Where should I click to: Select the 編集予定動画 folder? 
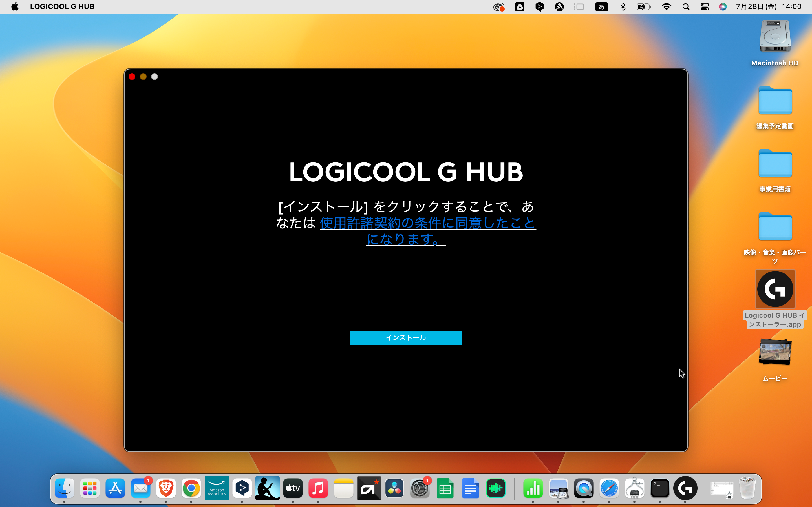point(775,101)
